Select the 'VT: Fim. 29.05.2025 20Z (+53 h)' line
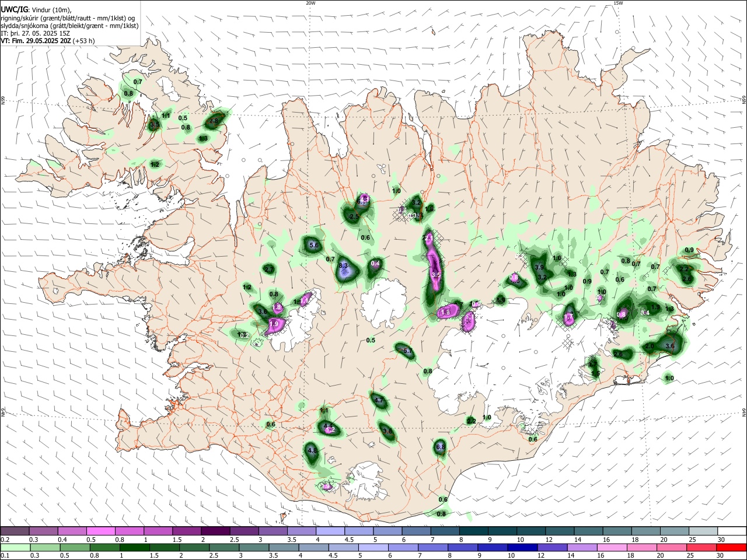This screenshot has height=560, width=747. coord(48,41)
